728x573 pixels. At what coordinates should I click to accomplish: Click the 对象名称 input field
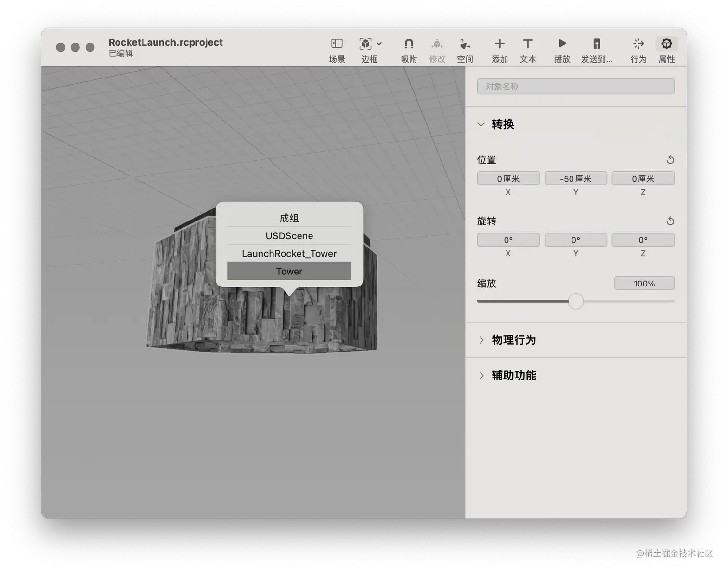575,87
